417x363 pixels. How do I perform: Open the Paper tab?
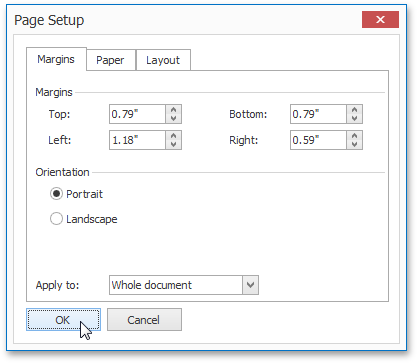pos(111,60)
